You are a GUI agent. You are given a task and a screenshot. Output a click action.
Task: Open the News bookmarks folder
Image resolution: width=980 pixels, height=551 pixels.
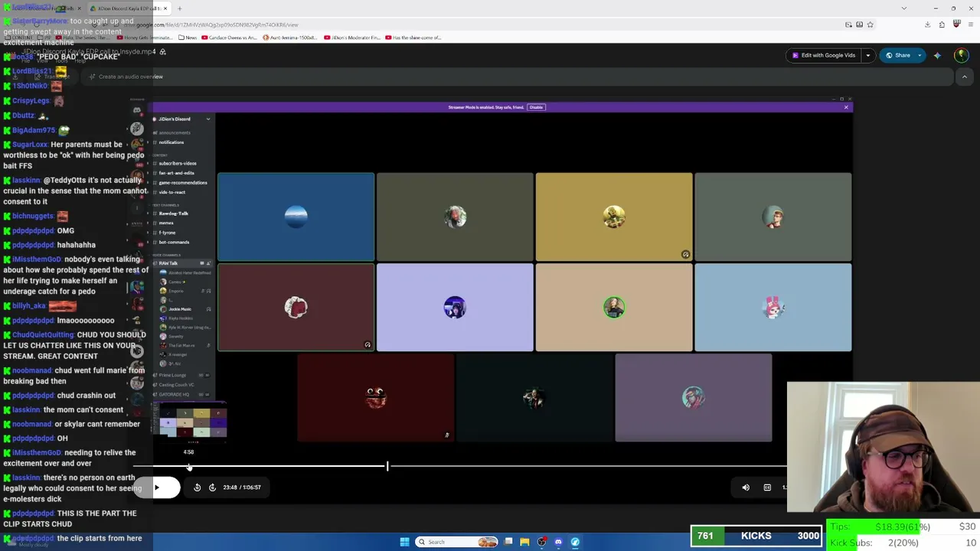pyautogui.click(x=188, y=37)
